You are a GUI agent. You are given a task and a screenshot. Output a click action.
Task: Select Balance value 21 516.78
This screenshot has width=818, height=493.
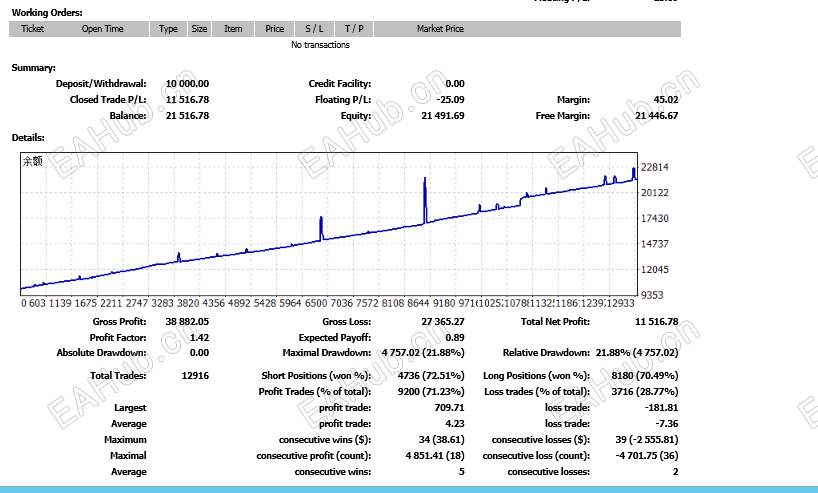click(x=187, y=116)
